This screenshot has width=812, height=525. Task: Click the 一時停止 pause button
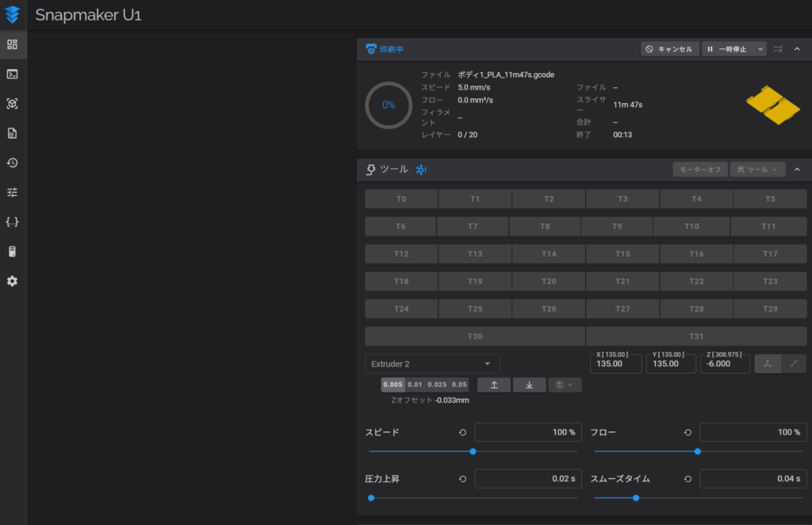(x=726, y=49)
